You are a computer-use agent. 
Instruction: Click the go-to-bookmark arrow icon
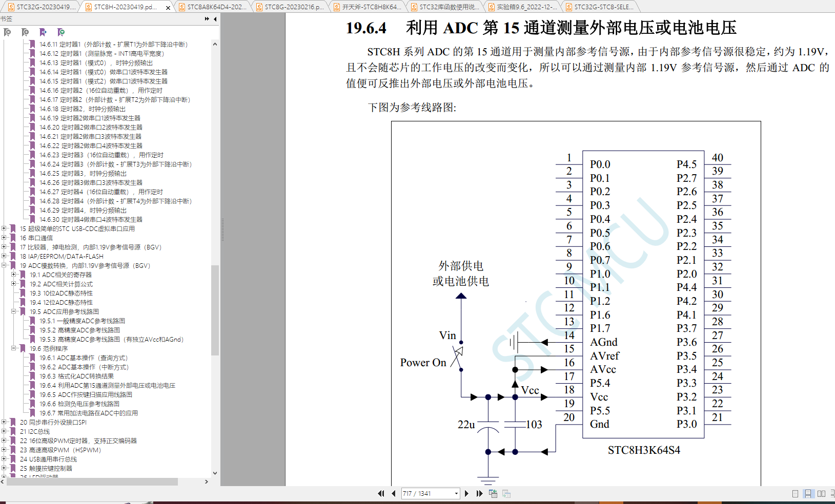click(x=43, y=32)
